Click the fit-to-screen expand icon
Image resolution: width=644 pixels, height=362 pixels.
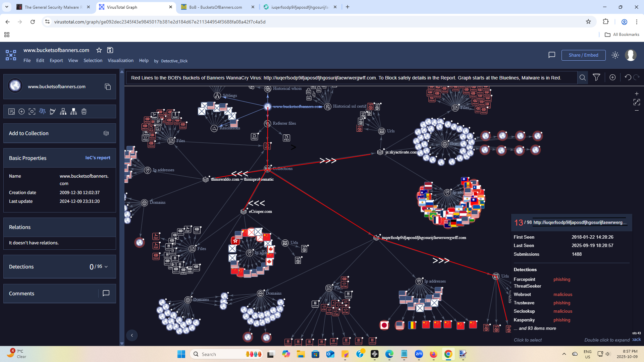pos(637,102)
